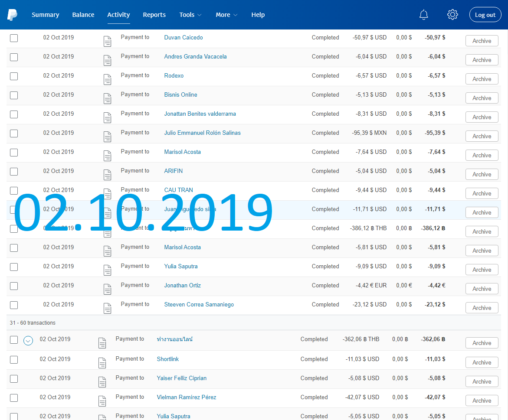Open document icon for ARIFIN payment
The width and height of the screenshot is (508, 420).
pos(107,175)
